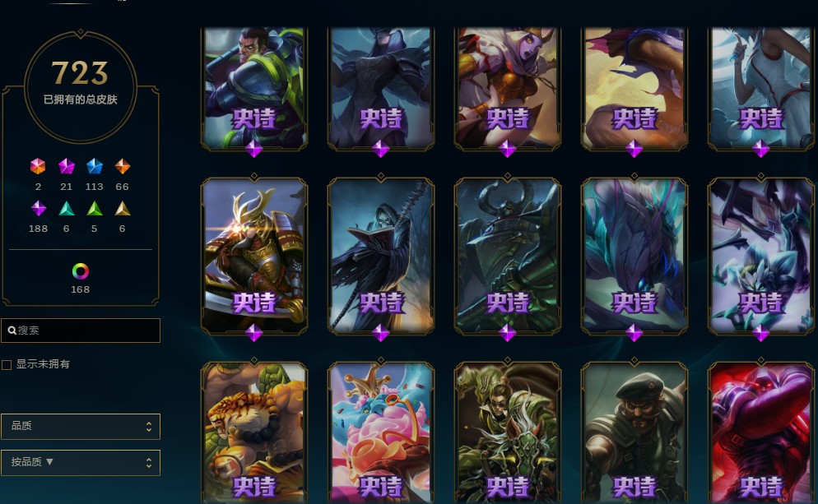818x504 pixels.
Task: Click the 723 total owned skins counter
Action: [x=80, y=73]
